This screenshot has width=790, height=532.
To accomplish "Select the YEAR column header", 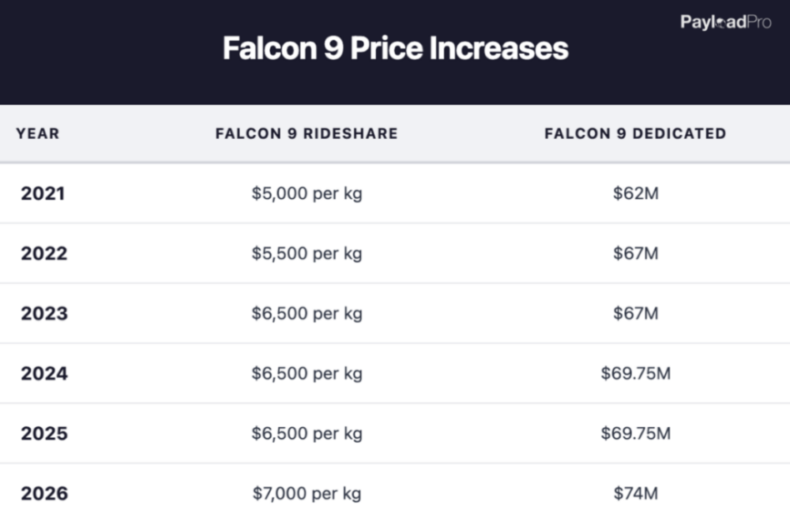I will click(x=37, y=133).
